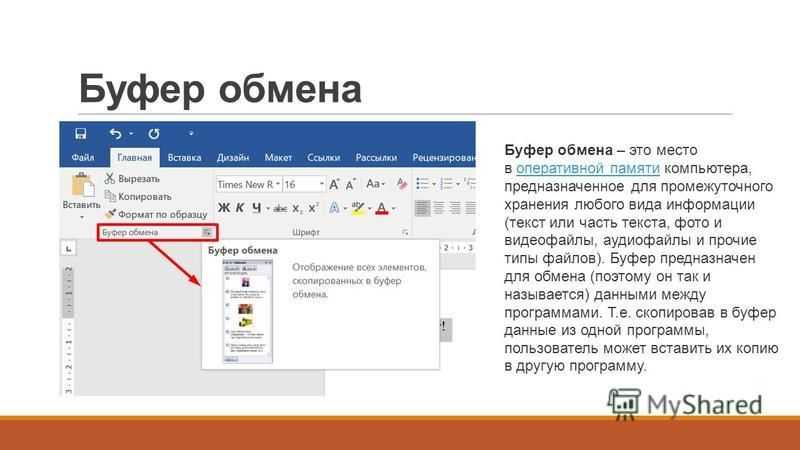Image resolution: width=800 pixels, height=450 pixels.
Task: Switch to the Ссылки tab
Action: tap(323, 158)
